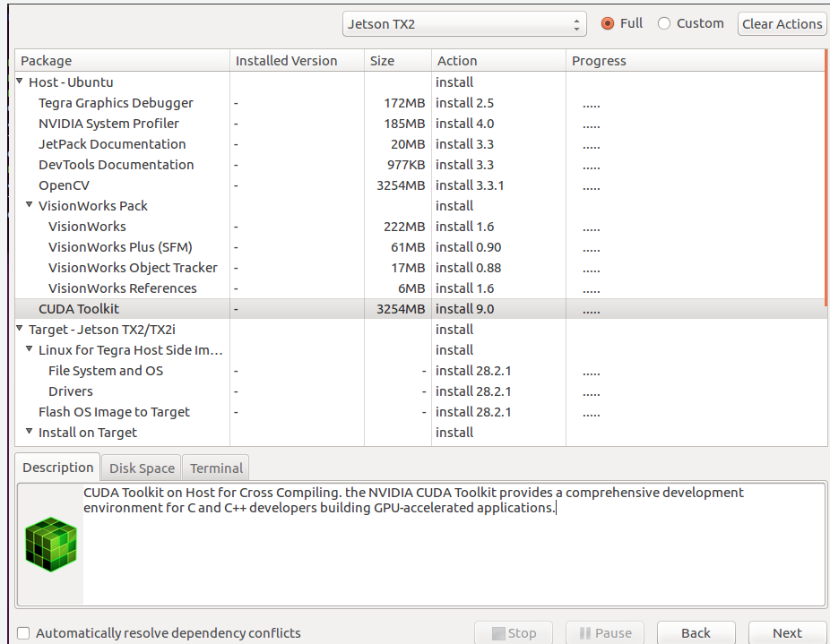Click the green CUDA cube icon
The height and width of the screenshot is (644, 830).
point(51,545)
